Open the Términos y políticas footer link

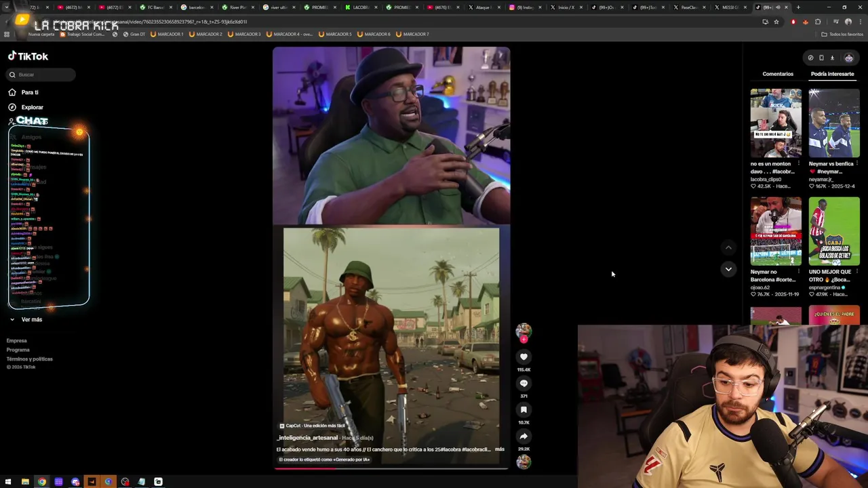30,359
